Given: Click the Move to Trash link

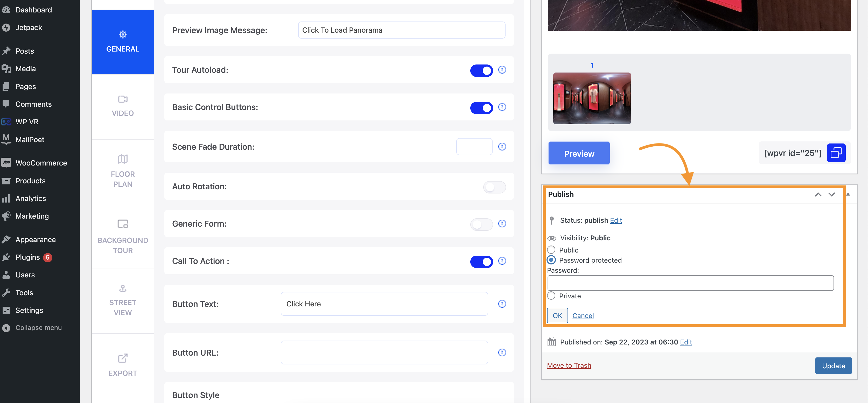Looking at the screenshot, I should [x=569, y=365].
